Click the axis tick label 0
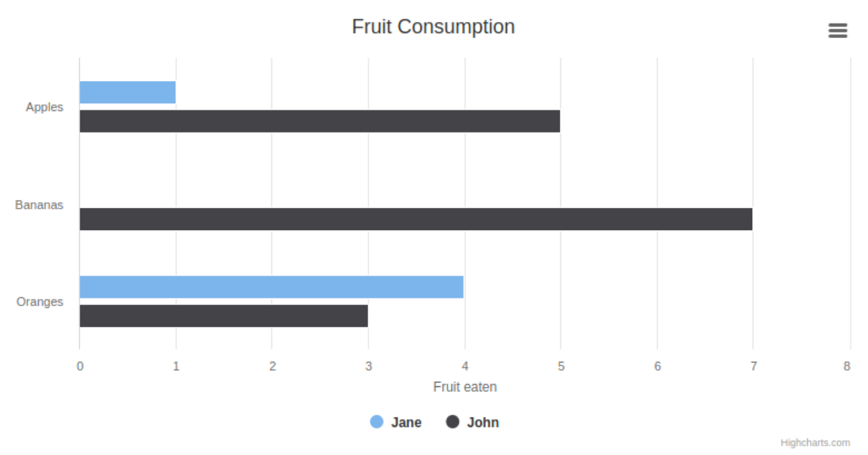The image size is (868, 455). (80, 366)
